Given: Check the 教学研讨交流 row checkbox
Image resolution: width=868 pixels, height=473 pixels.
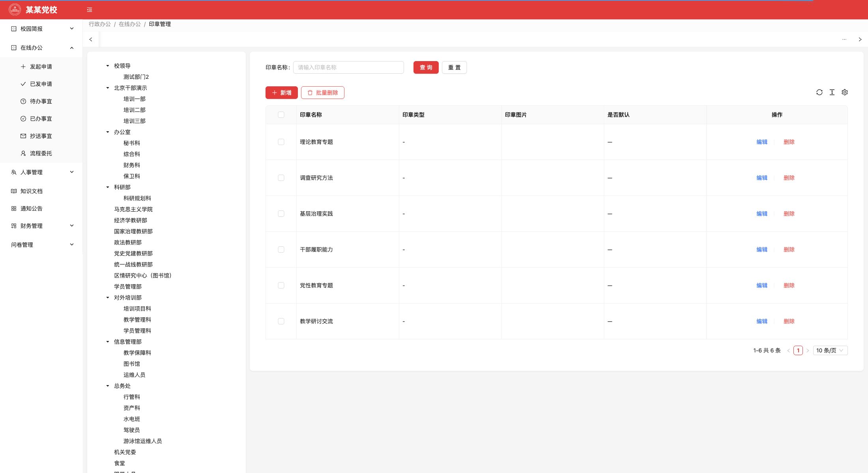Looking at the screenshot, I should 281,321.
